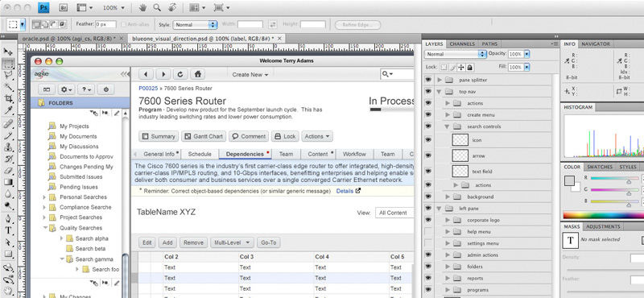The image size is (644, 298).
Task: Activate the Hand tool in top bar
Action: [x=143, y=7]
